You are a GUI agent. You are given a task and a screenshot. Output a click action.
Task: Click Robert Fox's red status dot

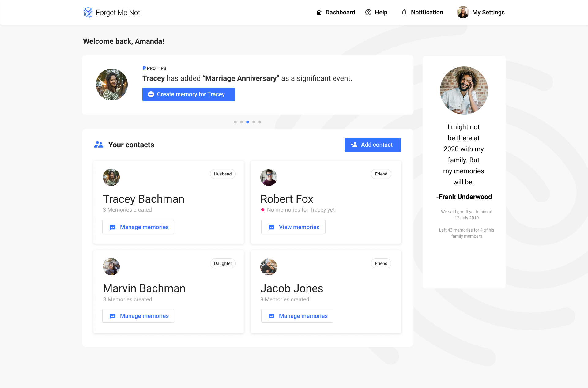point(263,210)
